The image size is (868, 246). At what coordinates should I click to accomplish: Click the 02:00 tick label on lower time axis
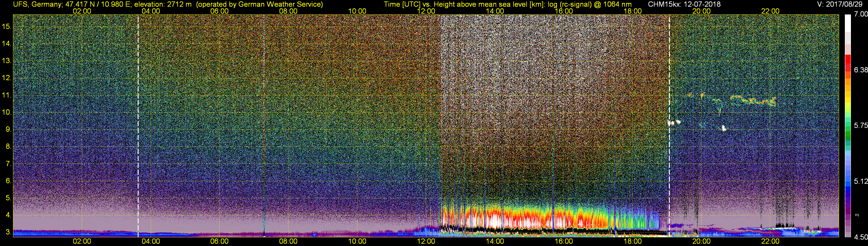click(82, 241)
